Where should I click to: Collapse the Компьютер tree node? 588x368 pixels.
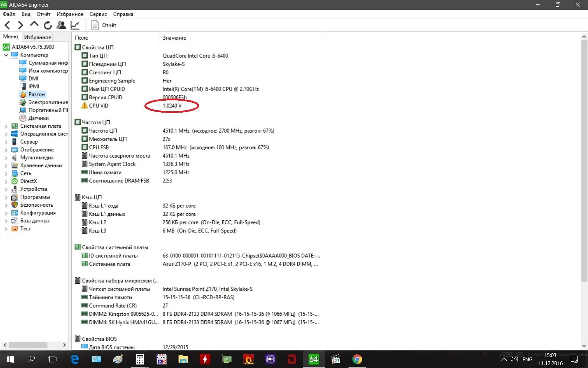click(6, 55)
